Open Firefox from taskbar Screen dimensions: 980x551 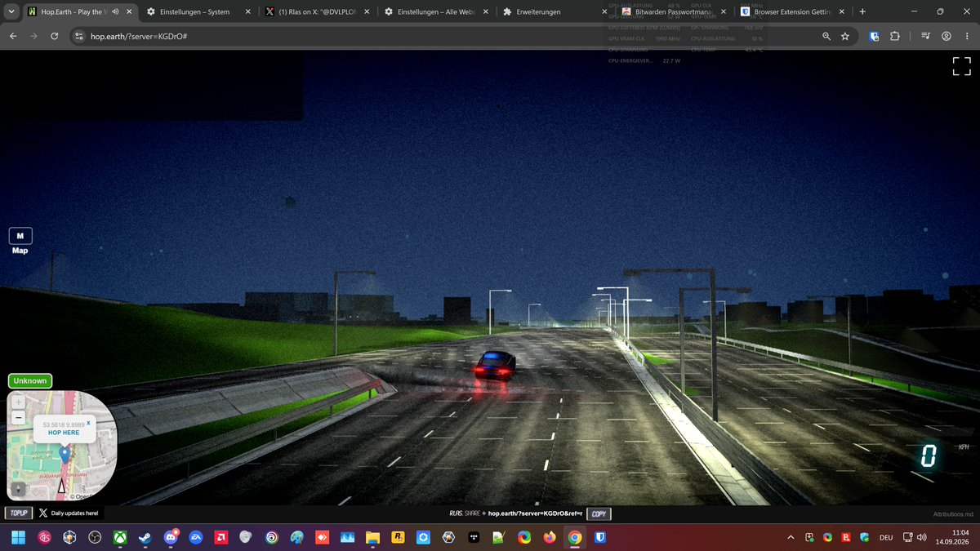coord(549,538)
